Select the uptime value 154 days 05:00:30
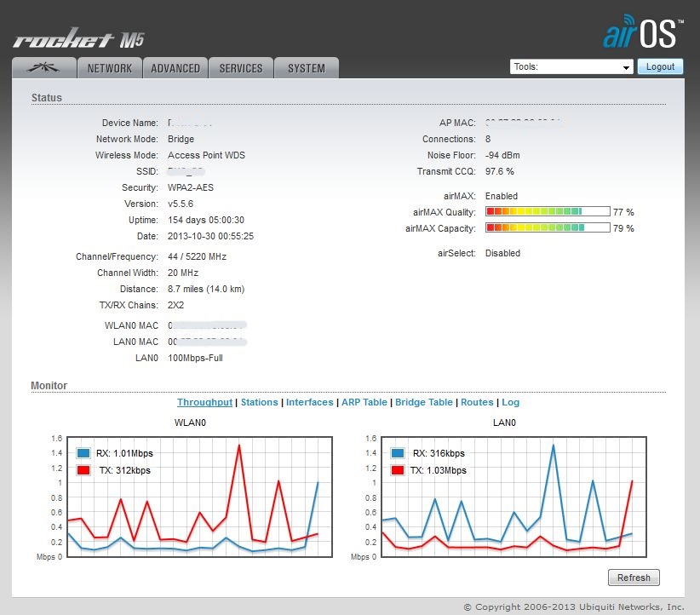Screen dimensions: 700x615 [x=206, y=220]
